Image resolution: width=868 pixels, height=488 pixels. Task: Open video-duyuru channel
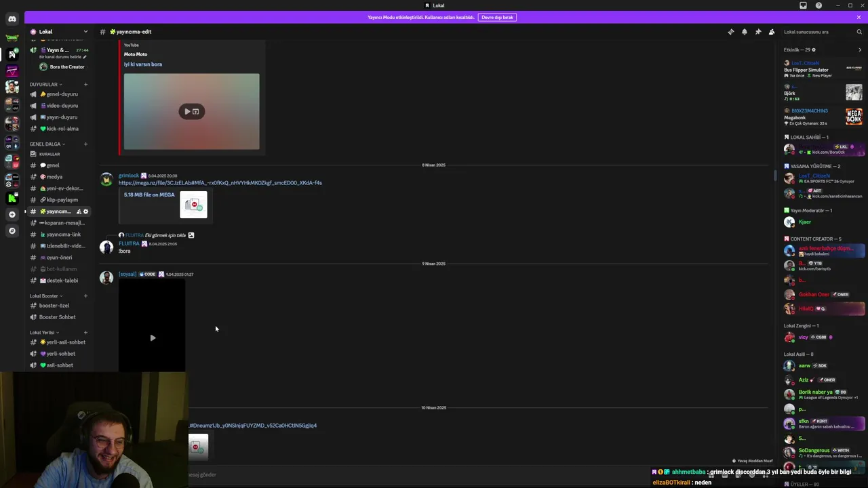pos(59,106)
